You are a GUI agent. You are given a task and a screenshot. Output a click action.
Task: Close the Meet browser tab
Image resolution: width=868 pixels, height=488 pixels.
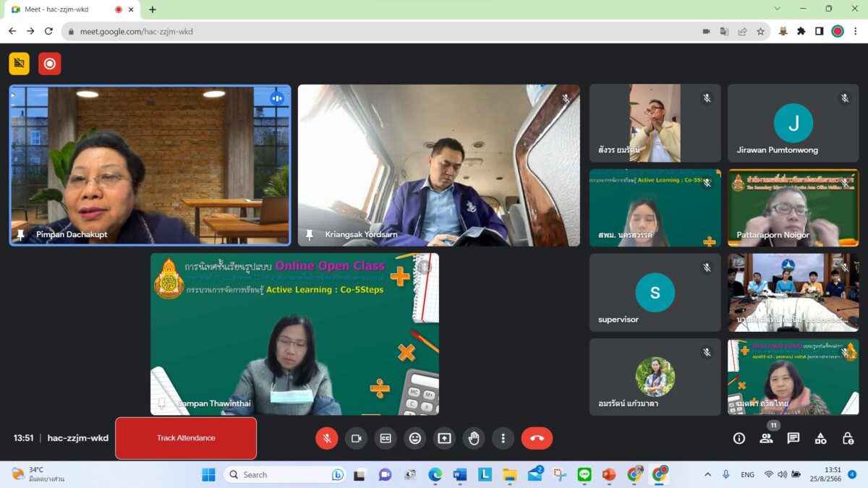click(131, 9)
